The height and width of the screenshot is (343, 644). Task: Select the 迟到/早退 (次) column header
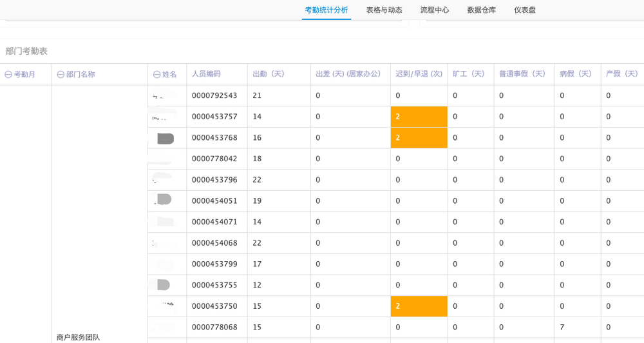pyautogui.click(x=419, y=74)
